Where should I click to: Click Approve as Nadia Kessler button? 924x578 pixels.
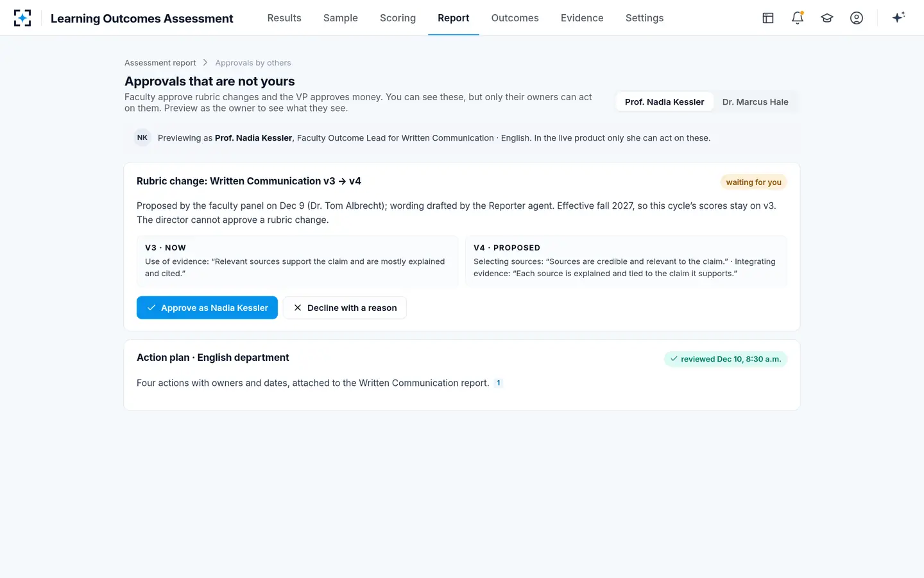click(207, 308)
